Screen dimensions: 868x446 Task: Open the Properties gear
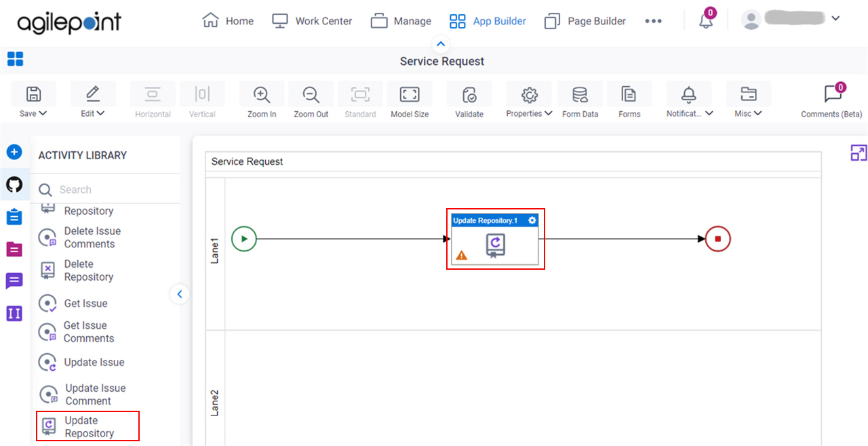tap(530, 94)
